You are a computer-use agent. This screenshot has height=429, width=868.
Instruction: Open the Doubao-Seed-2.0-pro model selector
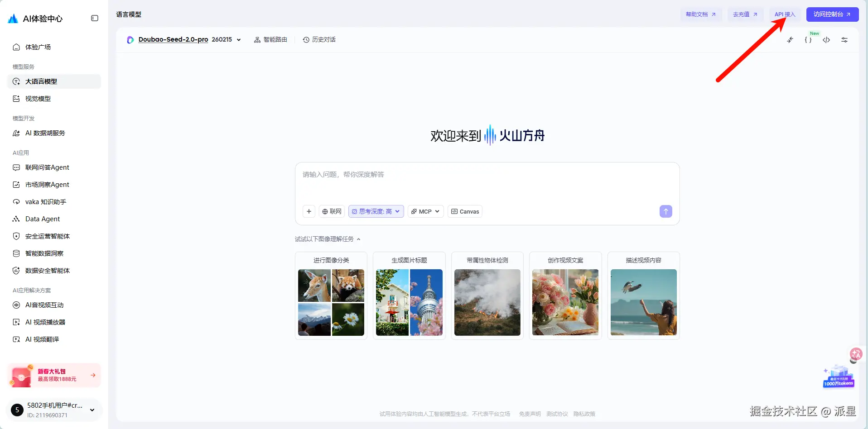click(x=184, y=40)
